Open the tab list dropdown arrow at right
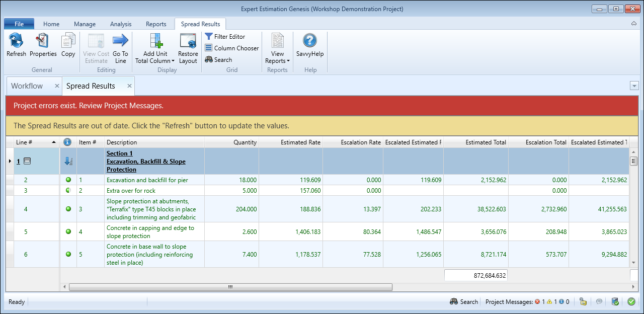 click(634, 86)
